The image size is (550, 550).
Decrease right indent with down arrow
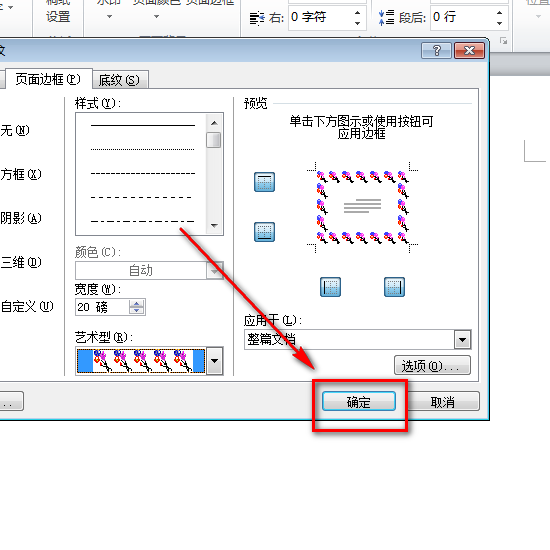(x=357, y=23)
